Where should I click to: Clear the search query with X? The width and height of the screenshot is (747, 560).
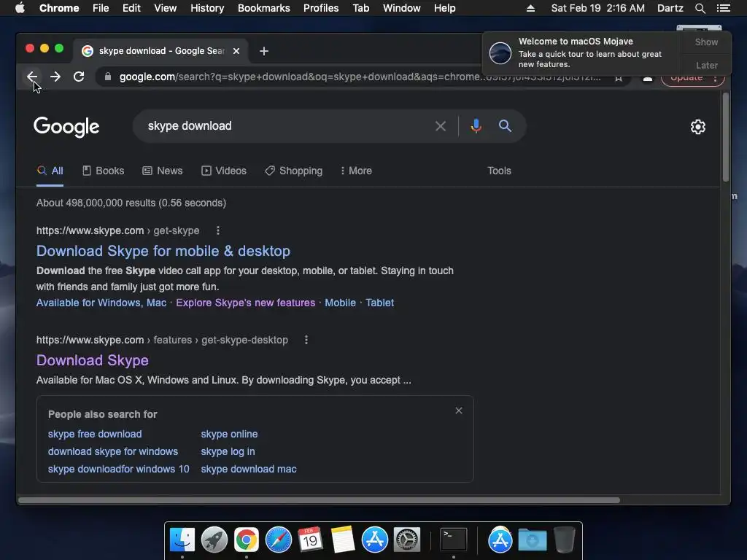pyautogui.click(x=441, y=126)
